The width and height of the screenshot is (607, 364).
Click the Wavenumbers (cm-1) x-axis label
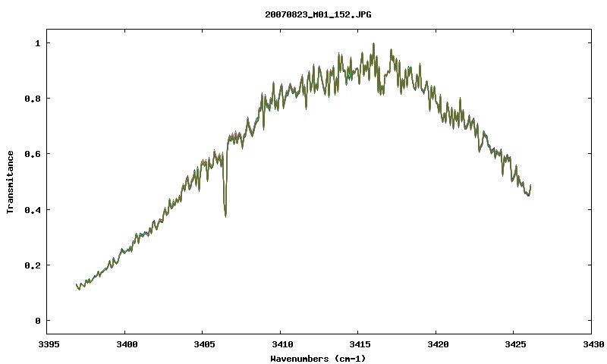pos(318,359)
